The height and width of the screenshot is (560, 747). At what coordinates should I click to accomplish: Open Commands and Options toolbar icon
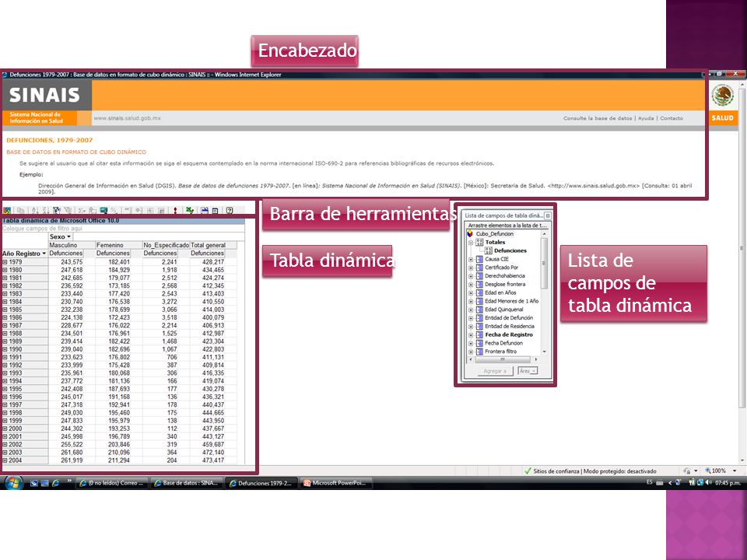click(205, 210)
